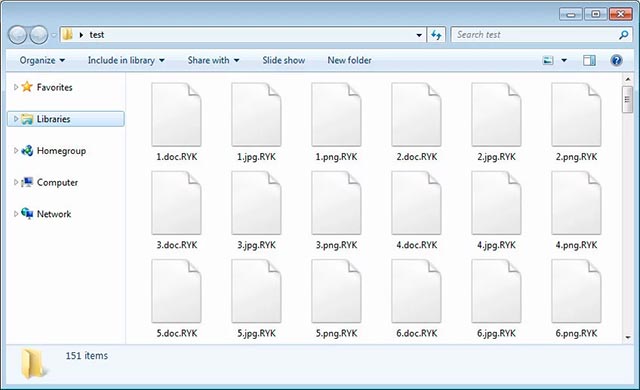Click the '151 items' status text
640x390 pixels.
(87, 356)
